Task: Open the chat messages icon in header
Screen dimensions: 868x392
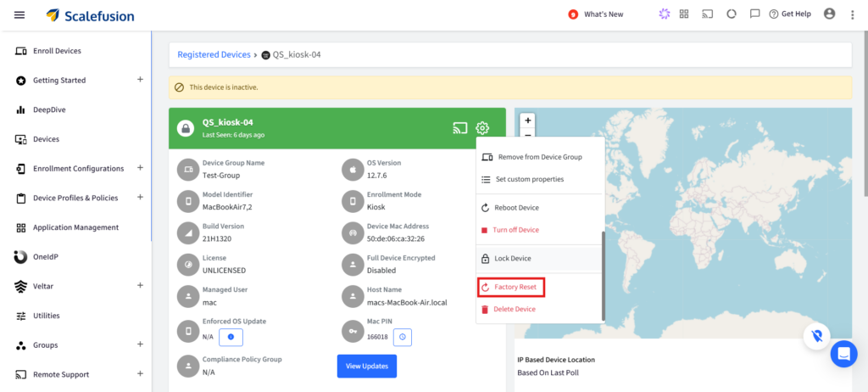Action: [754, 14]
